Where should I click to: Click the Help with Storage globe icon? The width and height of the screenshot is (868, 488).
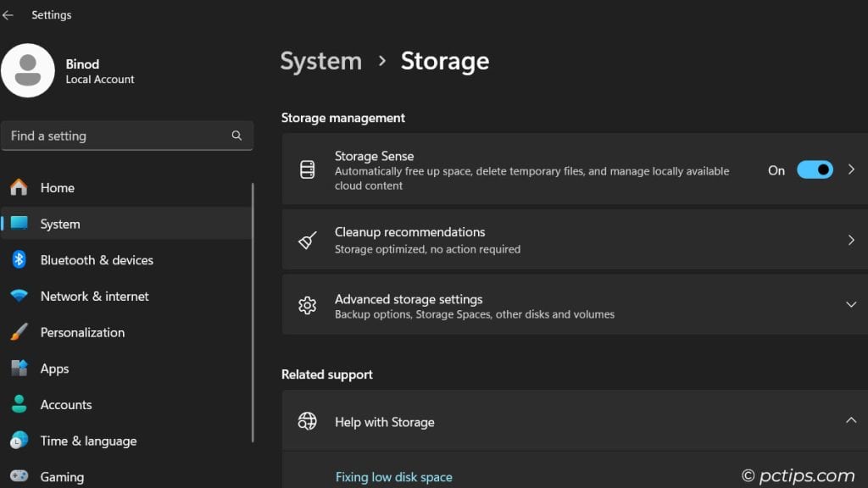pos(307,422)
